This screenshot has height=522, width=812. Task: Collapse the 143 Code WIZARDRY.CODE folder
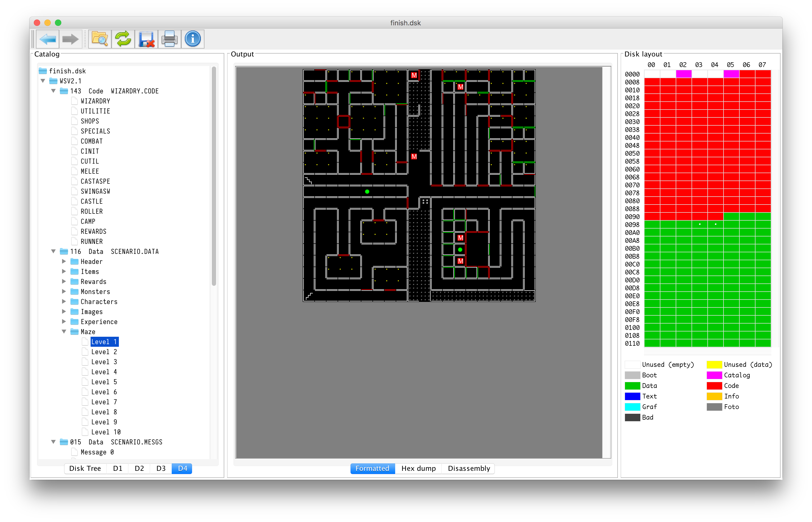pos(53,91)
